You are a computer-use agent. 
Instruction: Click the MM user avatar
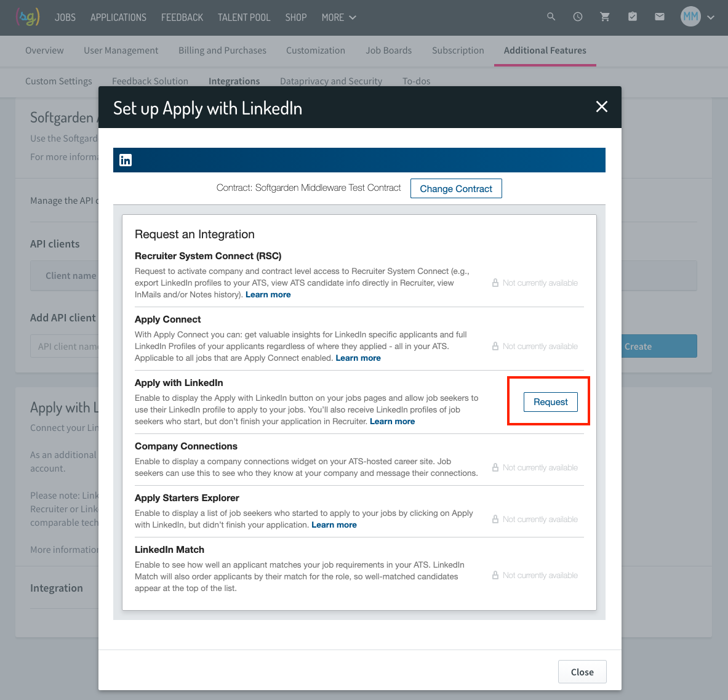tap(690, 17)
